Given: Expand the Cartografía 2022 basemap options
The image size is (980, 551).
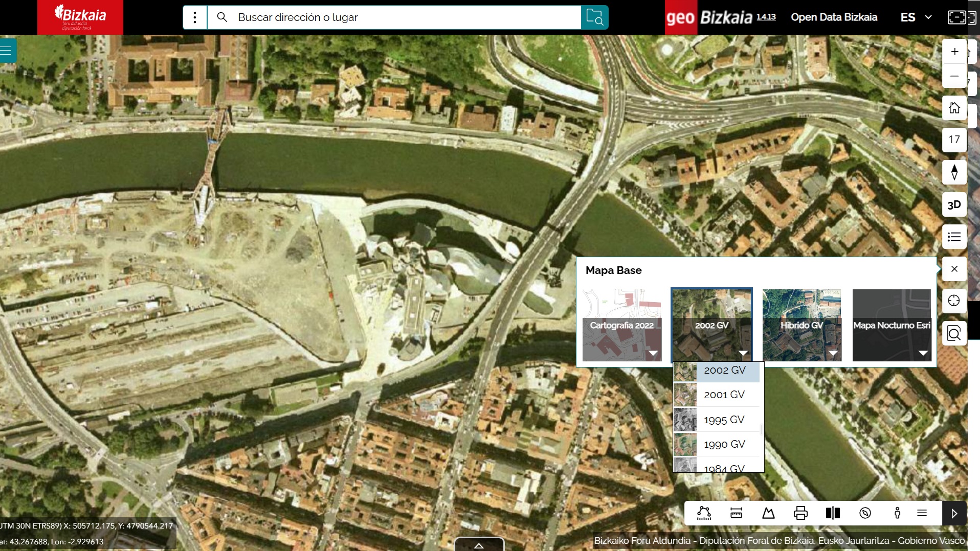Looking at the screenshot, I should tap(653, 353).
